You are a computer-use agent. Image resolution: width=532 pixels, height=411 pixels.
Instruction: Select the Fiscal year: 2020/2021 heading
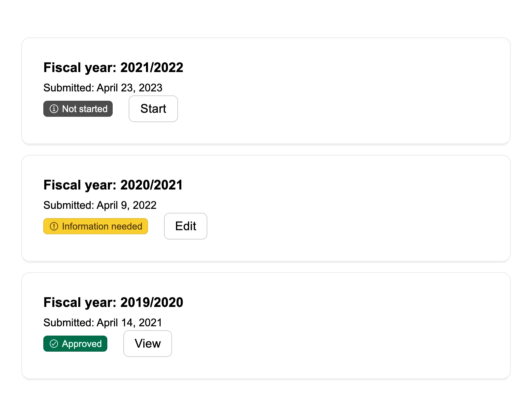pyautogui.click(x=113, y=185)
